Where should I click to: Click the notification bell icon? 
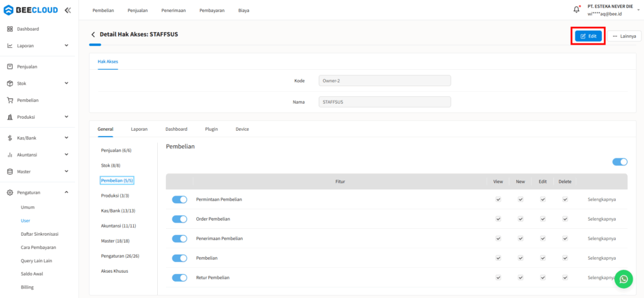coord(576,9)
